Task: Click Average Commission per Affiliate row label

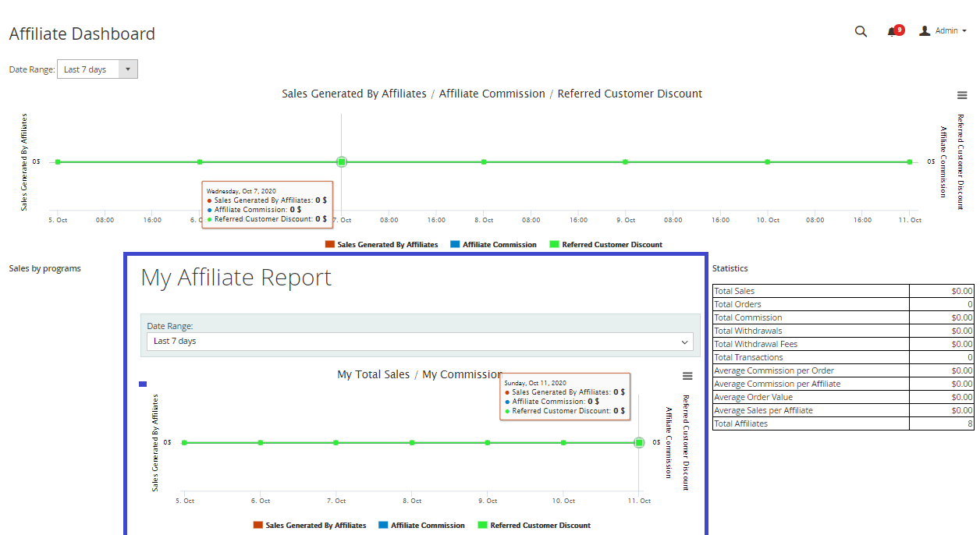Action: coord(777,384)
